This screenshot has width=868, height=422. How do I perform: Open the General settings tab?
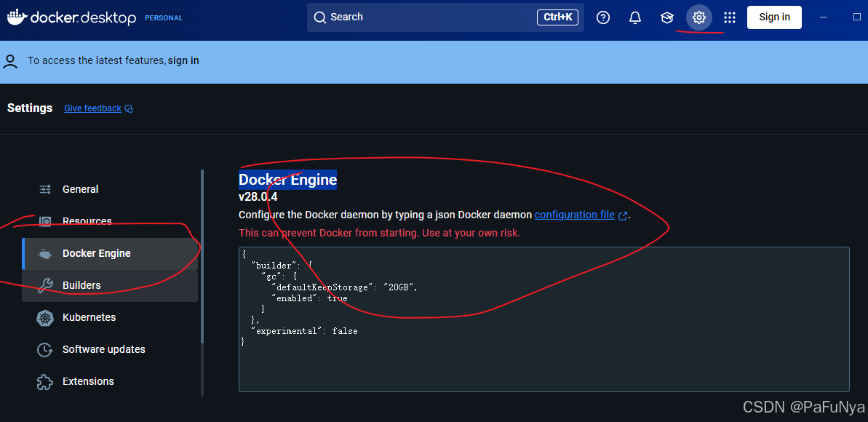110,189
